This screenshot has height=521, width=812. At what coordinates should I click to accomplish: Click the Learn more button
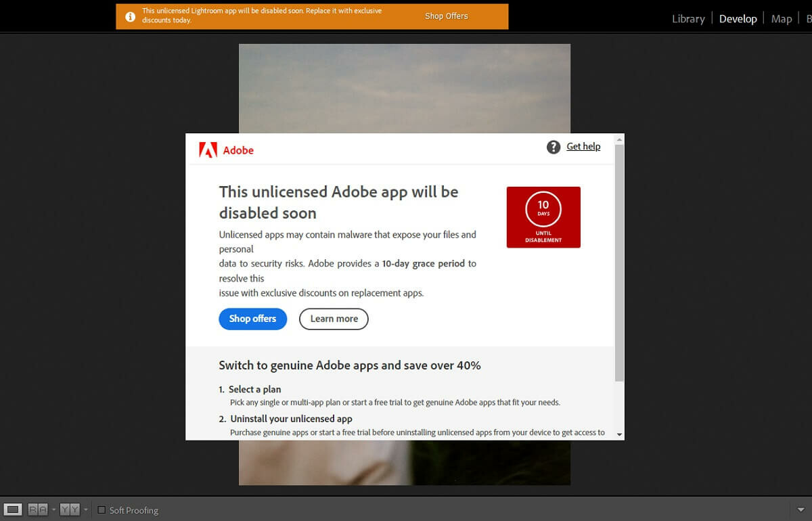[x=334, y=319]
